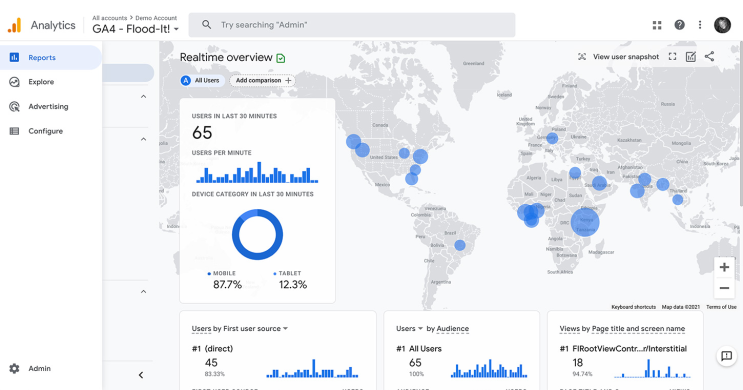Open the Help question mark menu
Screen dimensions: 743x390
click(x=680, y=25)
